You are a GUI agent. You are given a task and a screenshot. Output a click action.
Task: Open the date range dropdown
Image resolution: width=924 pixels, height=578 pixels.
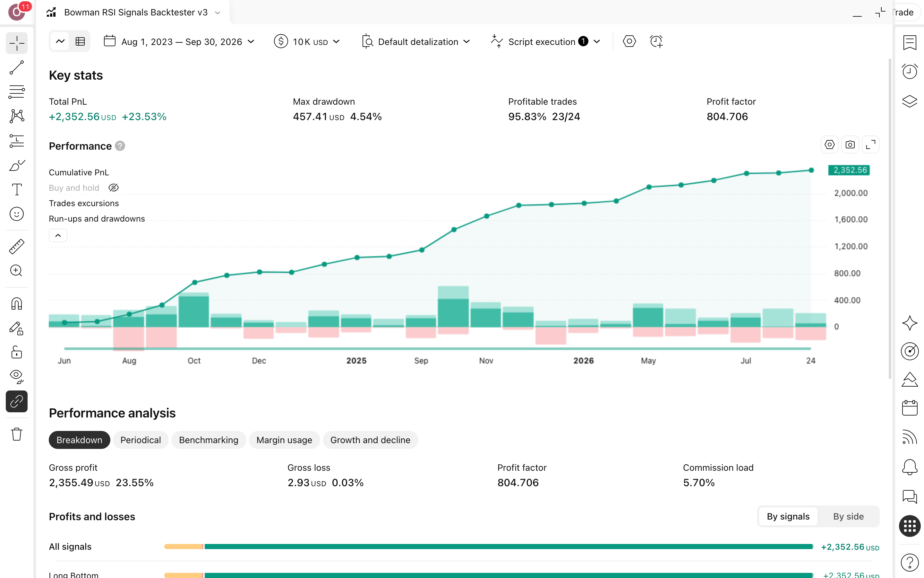tap(179, 41)
